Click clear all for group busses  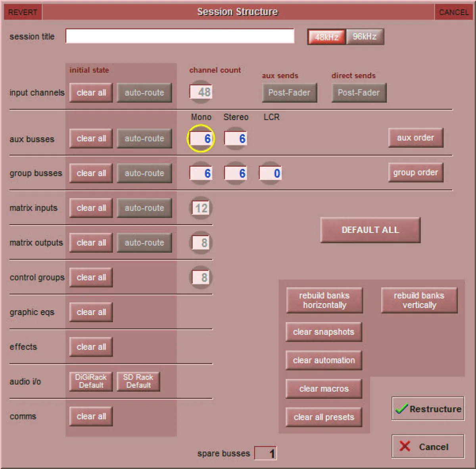coord(91,173)
